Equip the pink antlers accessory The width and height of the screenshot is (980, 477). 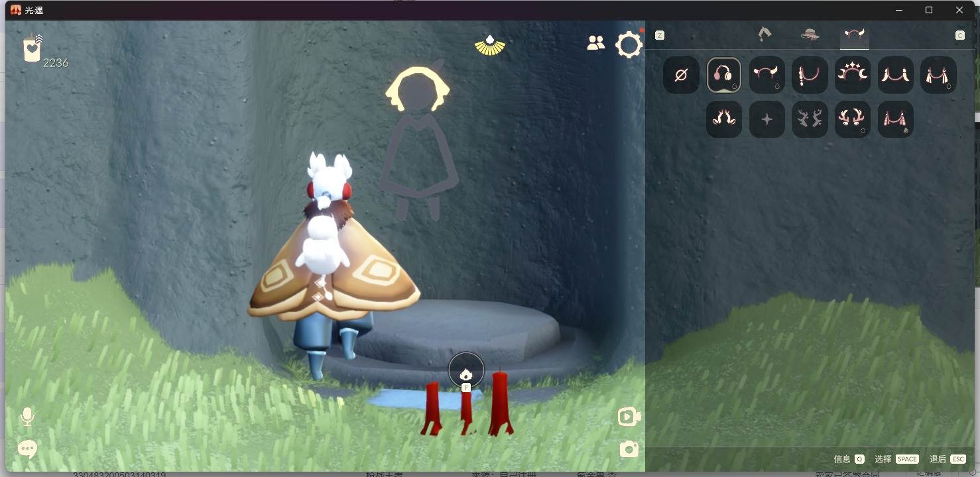pos(853,119)
